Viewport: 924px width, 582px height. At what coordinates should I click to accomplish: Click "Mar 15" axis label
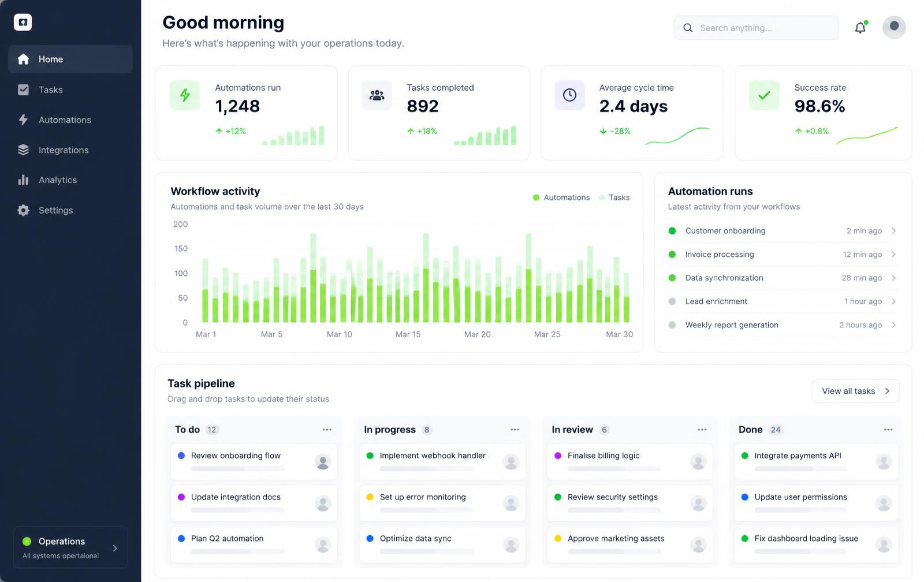pos(408,334)
